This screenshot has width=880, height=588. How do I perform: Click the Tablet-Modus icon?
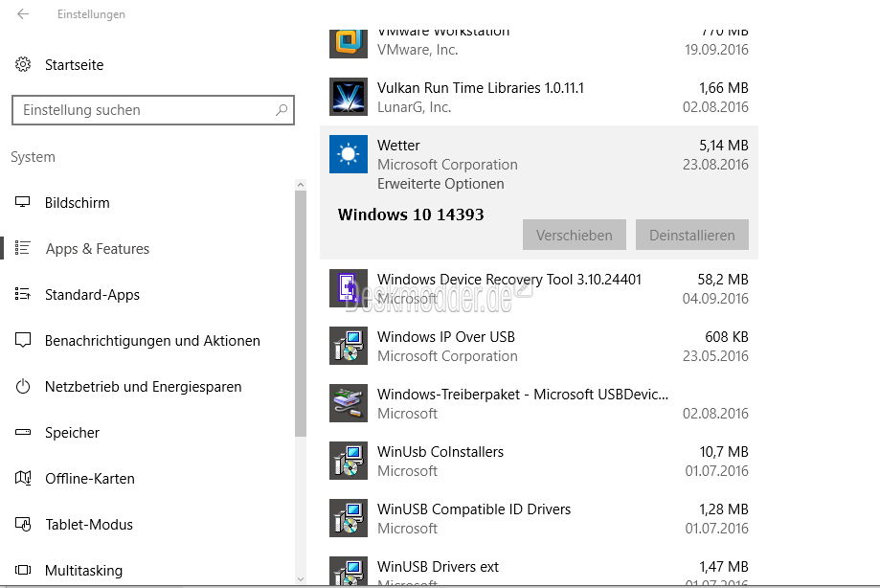pyautogui.click(x=23, y=524)
